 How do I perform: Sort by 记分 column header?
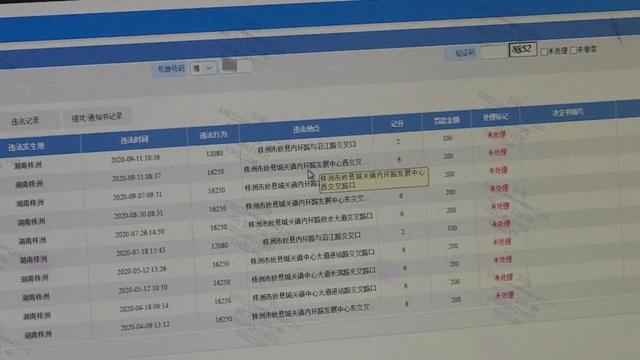pyautogui.click(x=397, y=123)
